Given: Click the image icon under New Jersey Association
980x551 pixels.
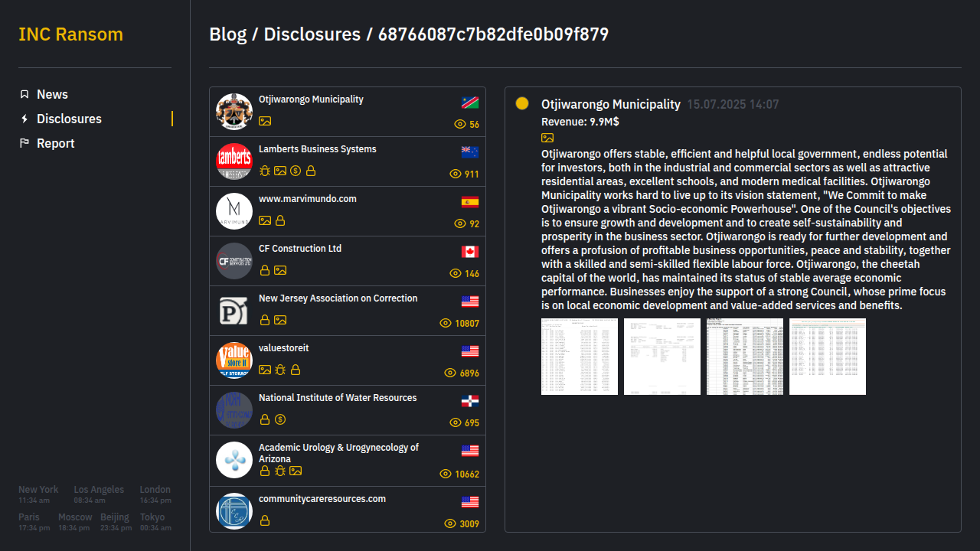Looking at the screenshot, I should click(280, 320).
